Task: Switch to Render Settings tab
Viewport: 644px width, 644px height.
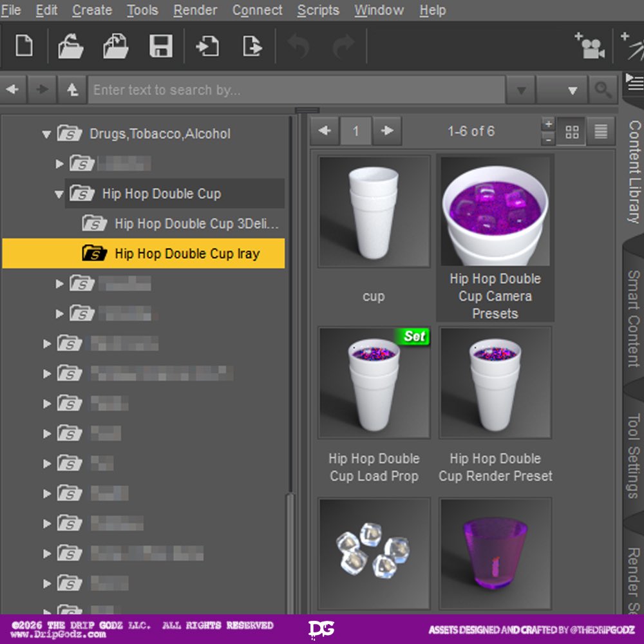Action: pos(634,579)
